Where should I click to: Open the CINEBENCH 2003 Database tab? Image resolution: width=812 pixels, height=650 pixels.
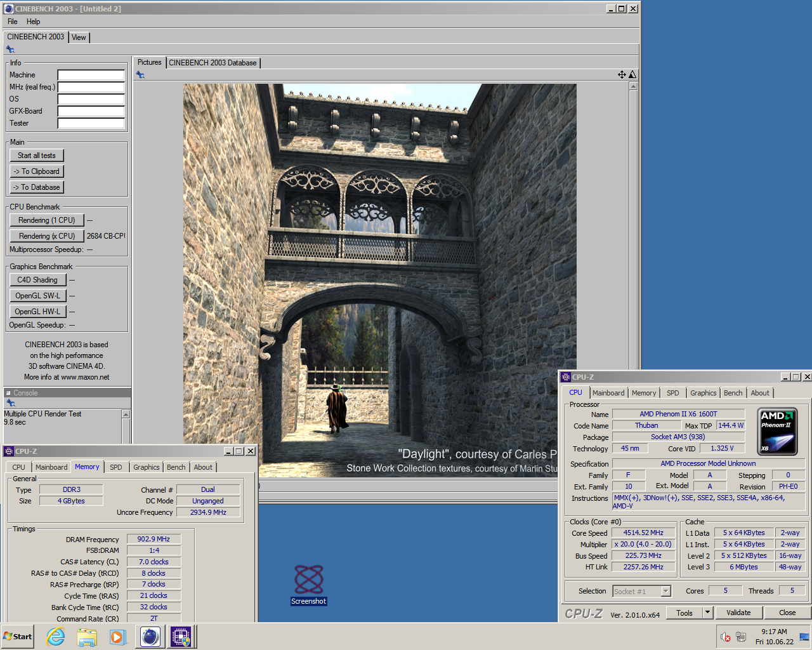pyautogui.click(x=213, y=63)
